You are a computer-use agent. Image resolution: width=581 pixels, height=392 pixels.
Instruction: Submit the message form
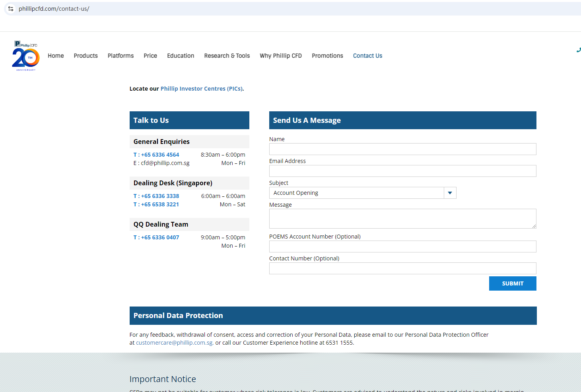pyautogui.click(x=513, y=283)
